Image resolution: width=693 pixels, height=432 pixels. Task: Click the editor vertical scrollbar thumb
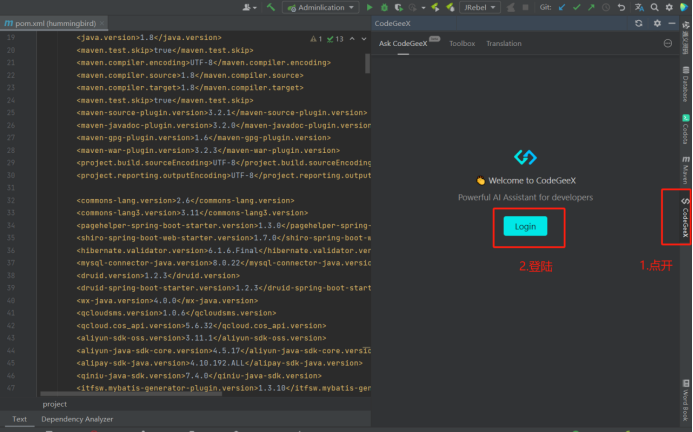[x=367, y=63]
